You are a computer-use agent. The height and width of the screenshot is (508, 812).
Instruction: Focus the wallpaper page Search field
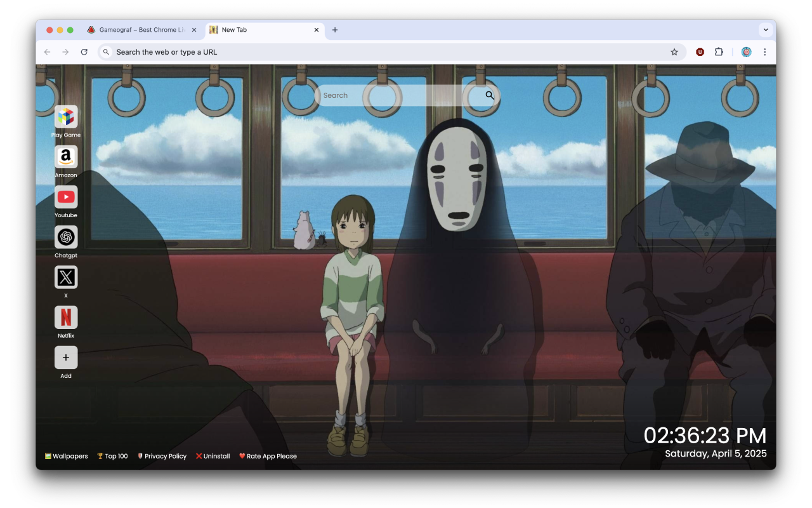point(407,95)
